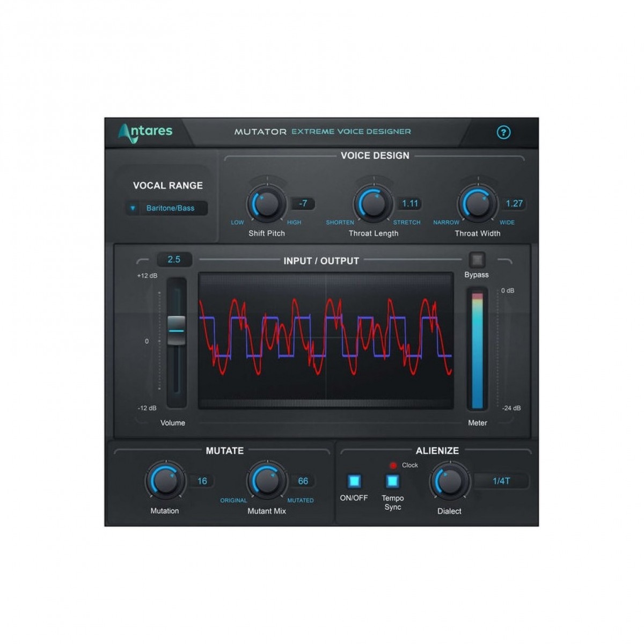Click the Volume value field 2.5
Screen dimensions: 644x644
click(174, 260)
